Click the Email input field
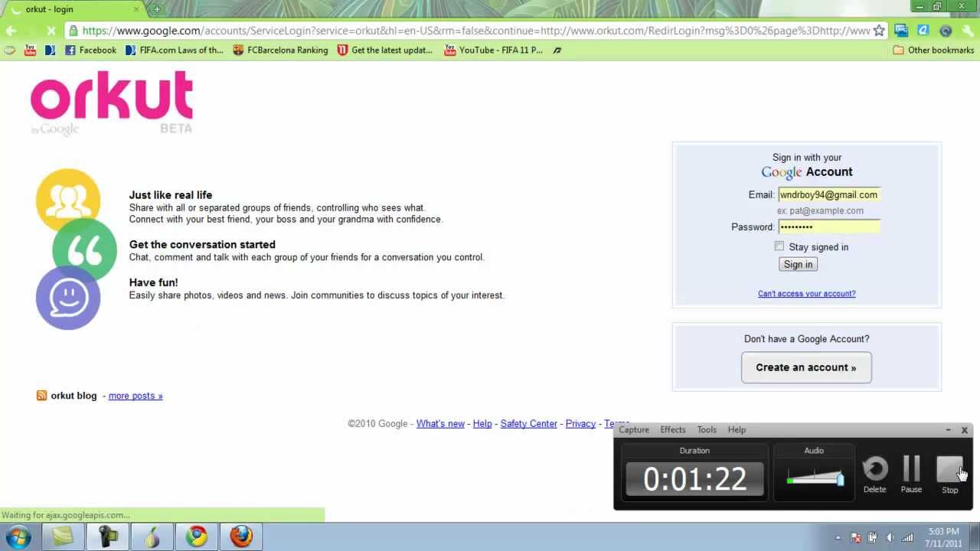This screenshot has height=551, width=980. [x=829, y=194]
